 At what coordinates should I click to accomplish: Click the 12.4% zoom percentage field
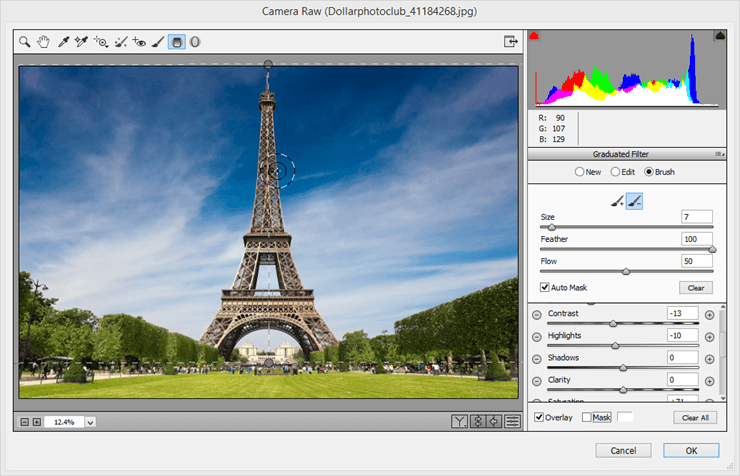coord(64,422)
